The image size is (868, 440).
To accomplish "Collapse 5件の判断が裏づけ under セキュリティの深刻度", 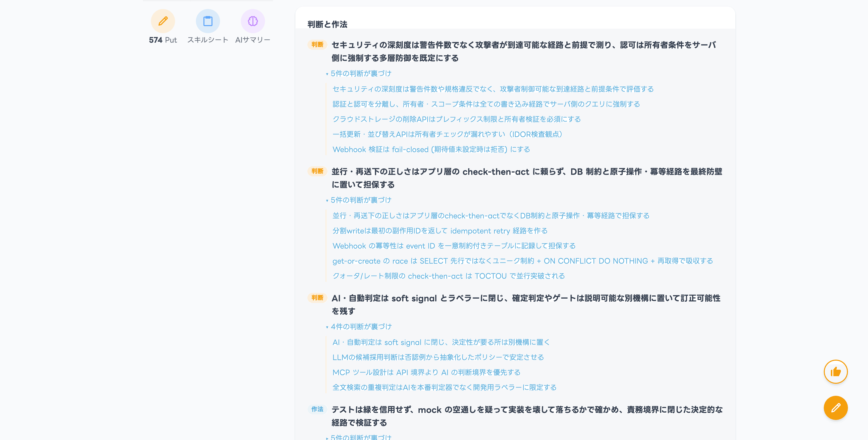I will tap(359, 73).
